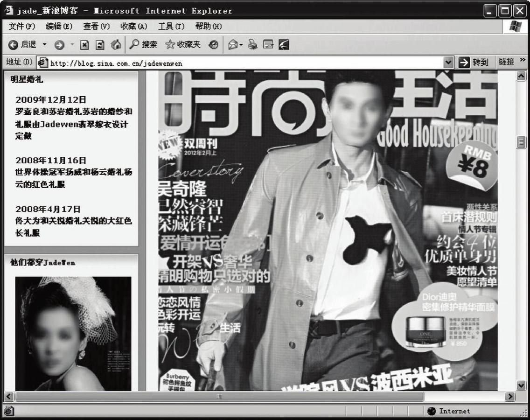The image size is (530, 420).
Task: Click the 他们都穿JadeWen sidebar heading
Action: tap(42, 262)
